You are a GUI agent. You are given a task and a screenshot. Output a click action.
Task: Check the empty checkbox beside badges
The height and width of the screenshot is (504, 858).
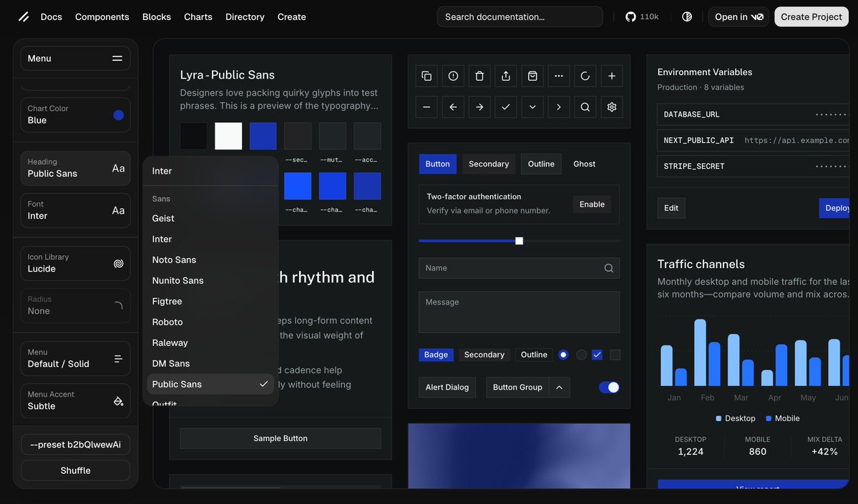[x=615, y=355]
